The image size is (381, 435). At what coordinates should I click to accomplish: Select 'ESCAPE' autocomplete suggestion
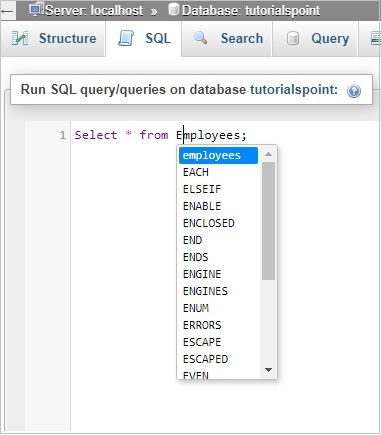click(x=218, y=342)
